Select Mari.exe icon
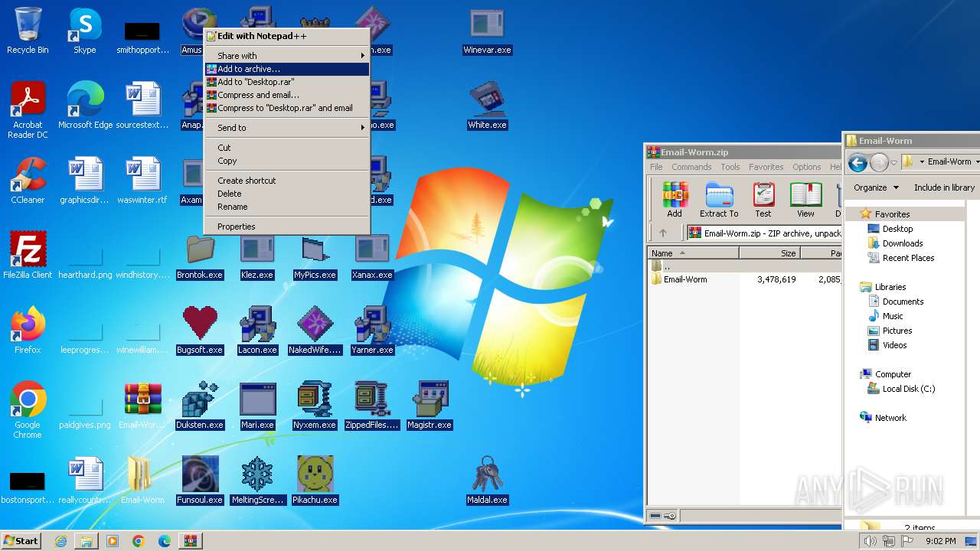 pos(257,406)
